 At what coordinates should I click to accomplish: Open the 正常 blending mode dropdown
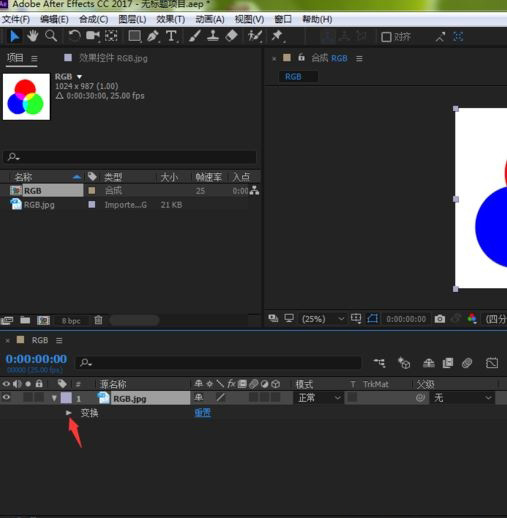[x=318, y=398]
